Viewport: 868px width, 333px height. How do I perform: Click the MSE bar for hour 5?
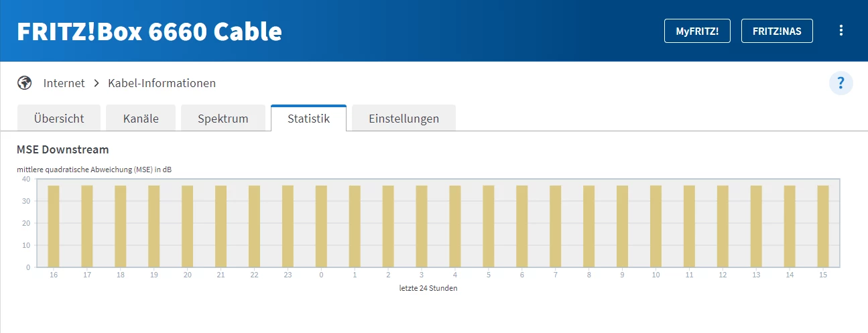coord(489,226)
